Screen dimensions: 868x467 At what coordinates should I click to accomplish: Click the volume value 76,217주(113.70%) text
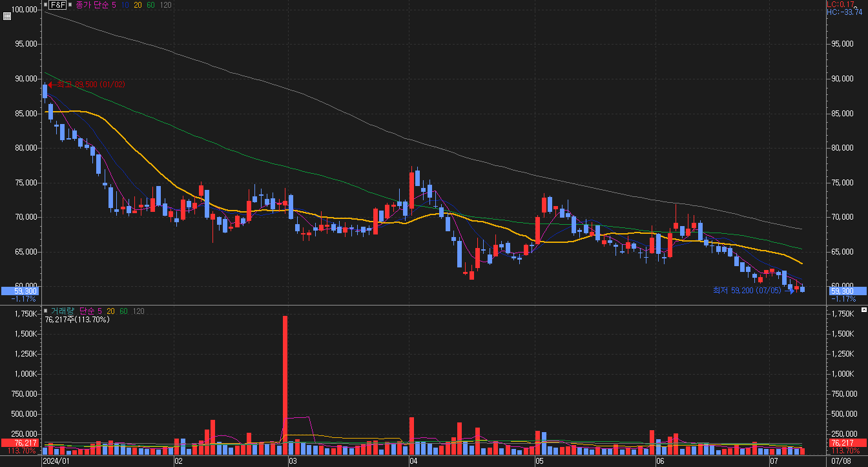[x=77, y=319]
